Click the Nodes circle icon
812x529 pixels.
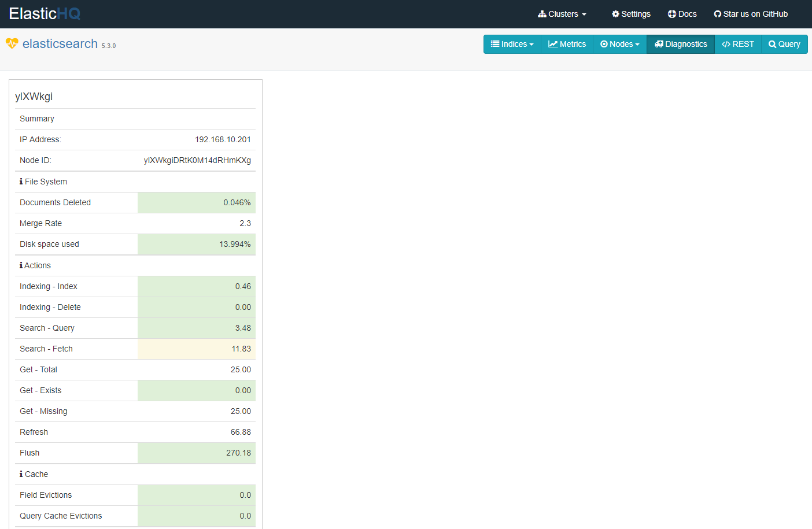[604, 44]
